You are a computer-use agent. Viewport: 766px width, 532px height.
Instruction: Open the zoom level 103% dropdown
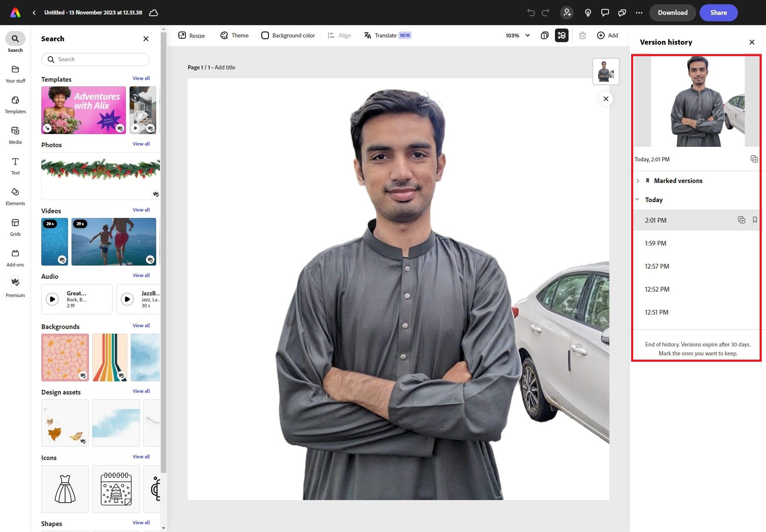(x=517, y=35)
